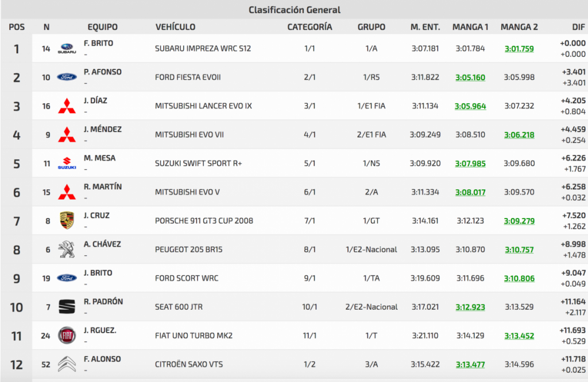
Task: Select the J. Brito team name
Action: pyautogui.click(x=98, y=273)
